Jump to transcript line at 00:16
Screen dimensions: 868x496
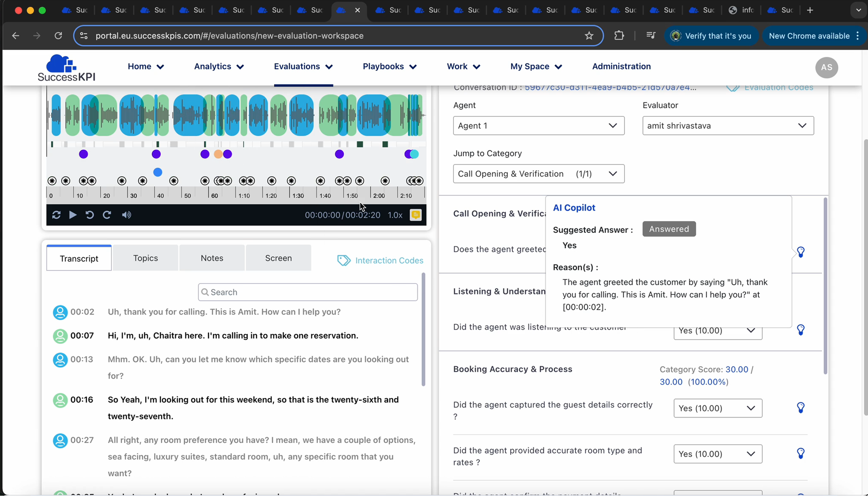pos(253,408)
